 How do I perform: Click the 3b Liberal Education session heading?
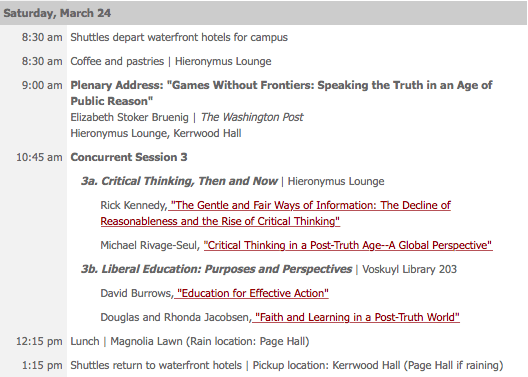click(x=216, y=269)
